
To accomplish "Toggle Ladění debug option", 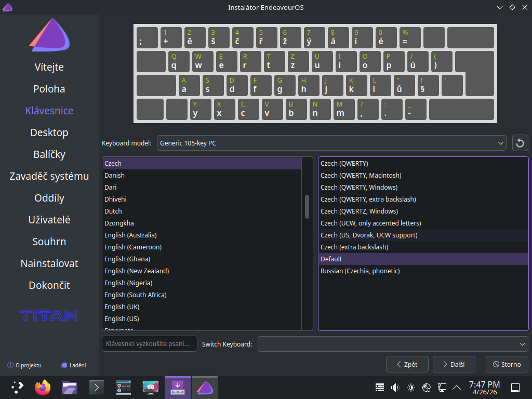I will pos(73,365).
